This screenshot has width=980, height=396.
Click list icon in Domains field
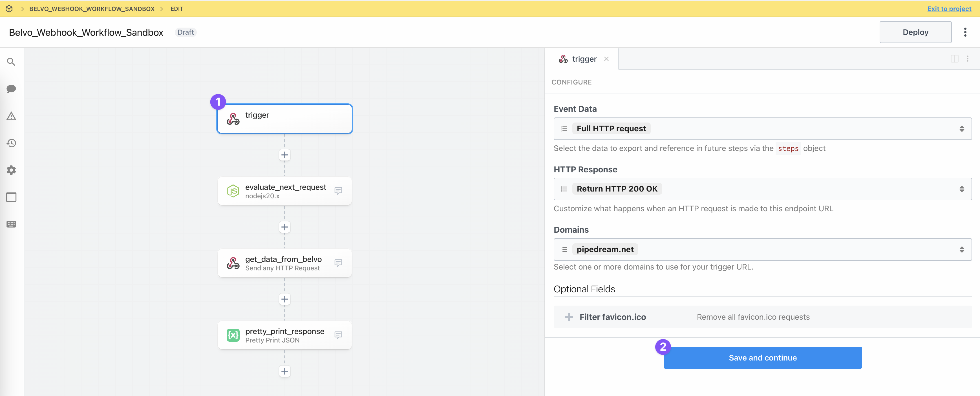564,250
